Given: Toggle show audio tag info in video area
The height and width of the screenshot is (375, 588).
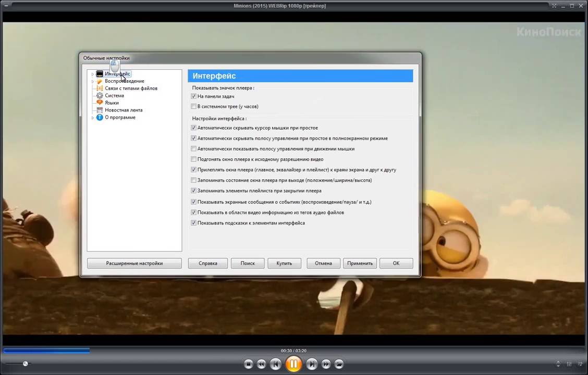Looking at the screenshot, I should coord(193,213).
